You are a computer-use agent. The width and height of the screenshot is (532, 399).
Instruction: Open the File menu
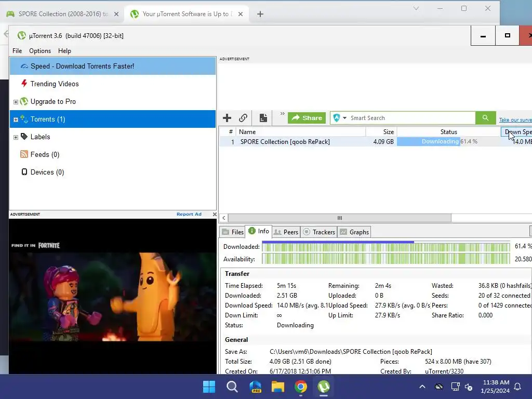[x=17, y=50]
